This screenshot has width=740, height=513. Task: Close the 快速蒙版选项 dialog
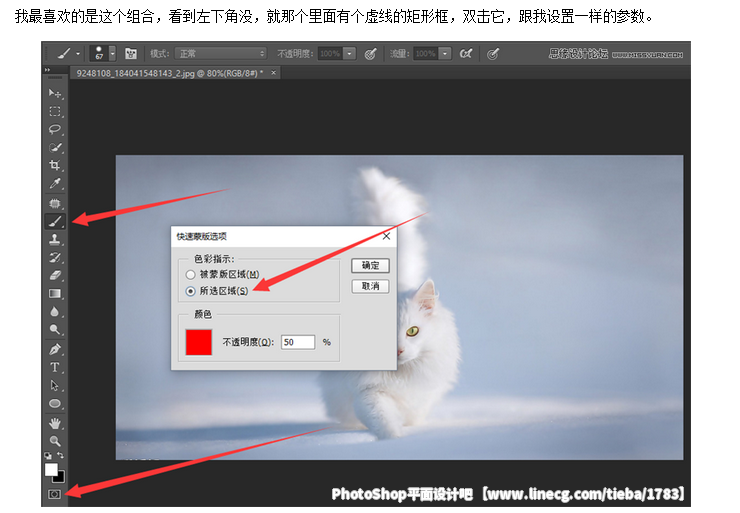(x=386, y=236)
